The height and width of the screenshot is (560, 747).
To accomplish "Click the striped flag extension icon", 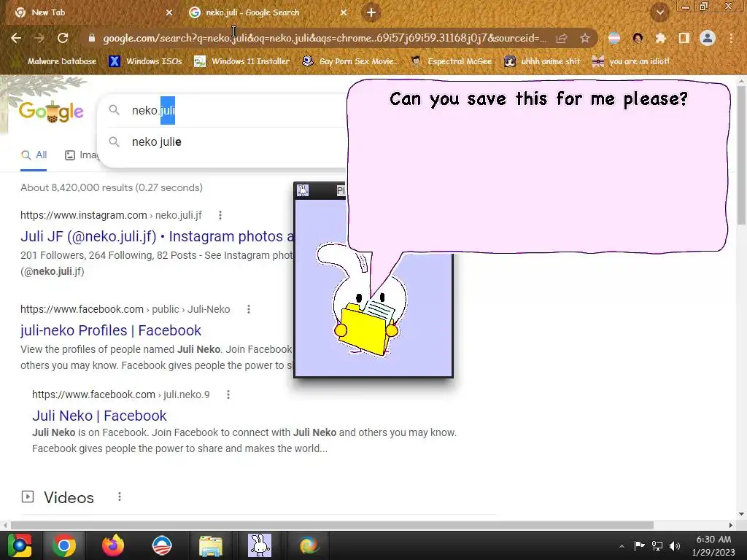I will [x=614, y=38].
